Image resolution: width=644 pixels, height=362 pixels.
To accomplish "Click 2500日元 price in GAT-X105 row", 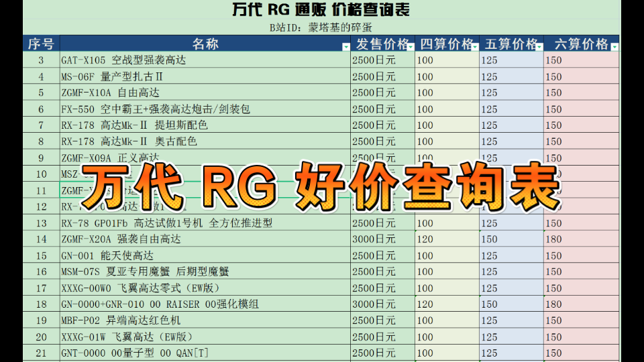I will 382,60.
